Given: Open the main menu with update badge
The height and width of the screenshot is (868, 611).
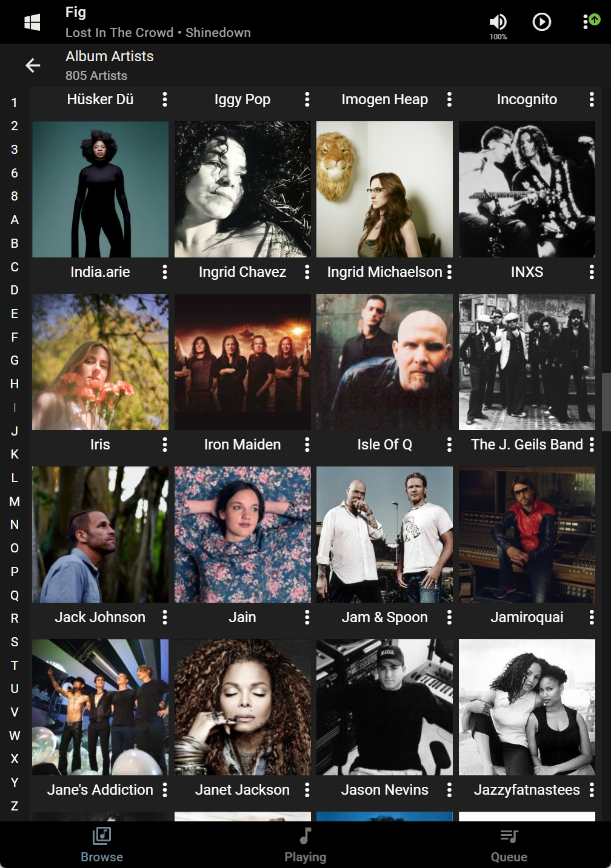Looking at the screenshot, I should [x=591, y=21].
